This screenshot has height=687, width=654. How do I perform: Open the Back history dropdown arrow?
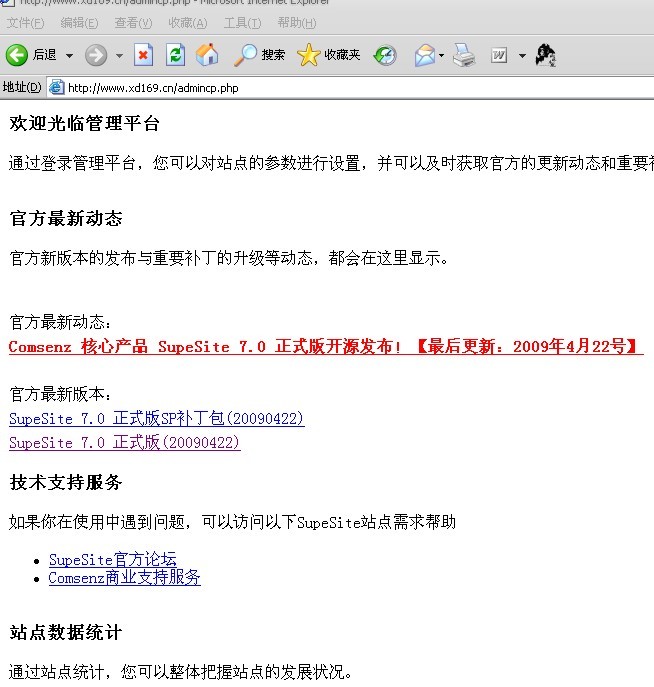point(69,56)
